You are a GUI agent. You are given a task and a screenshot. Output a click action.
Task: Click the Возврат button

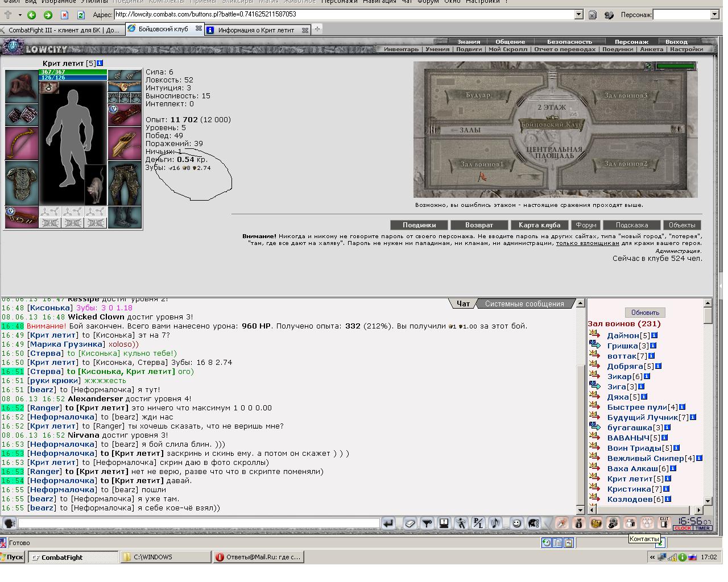coord(479,225)
